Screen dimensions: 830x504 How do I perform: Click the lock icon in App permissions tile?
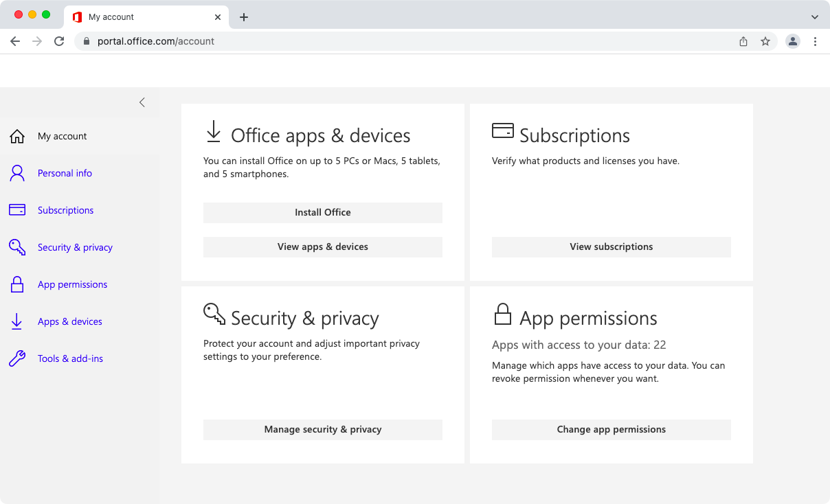[503, 314]
